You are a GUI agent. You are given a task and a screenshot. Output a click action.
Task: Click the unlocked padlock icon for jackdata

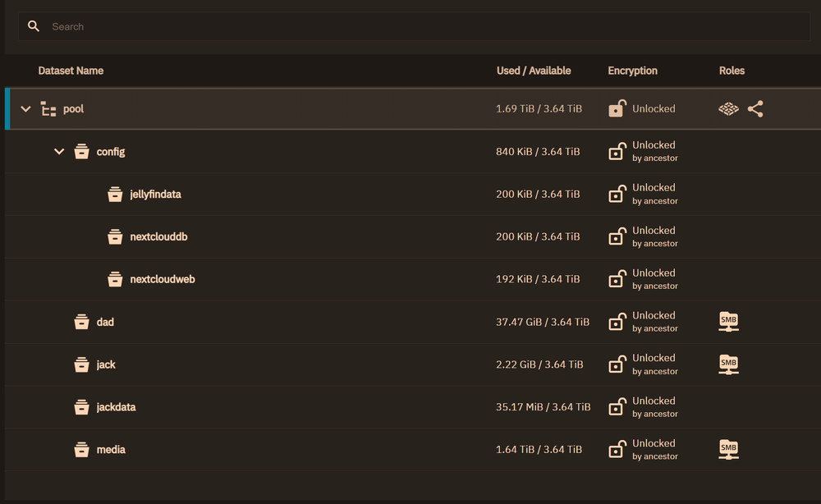click(x=617, y=407)
